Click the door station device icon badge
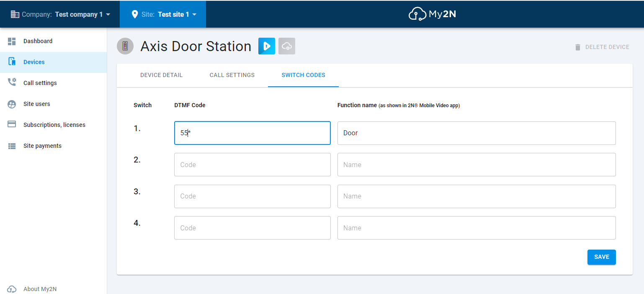644x294 pixels. (x=125, y=46)
